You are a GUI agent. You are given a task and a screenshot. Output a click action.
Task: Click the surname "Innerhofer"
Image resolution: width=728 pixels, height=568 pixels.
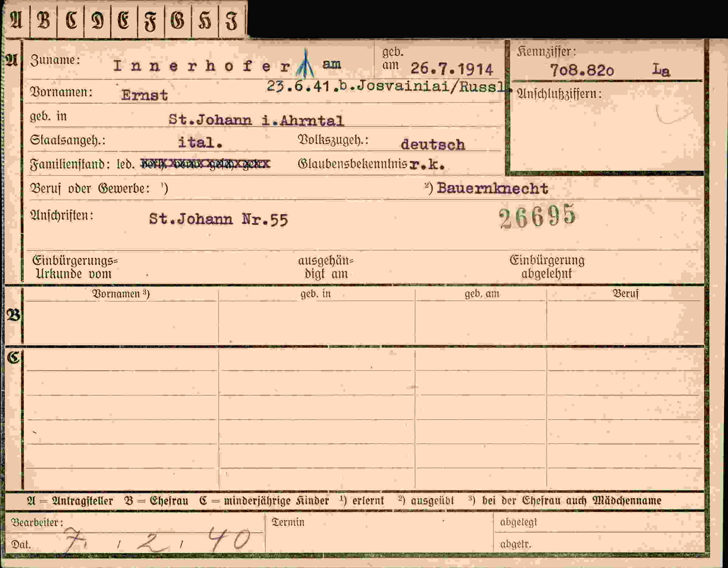[x=202, y=66]
